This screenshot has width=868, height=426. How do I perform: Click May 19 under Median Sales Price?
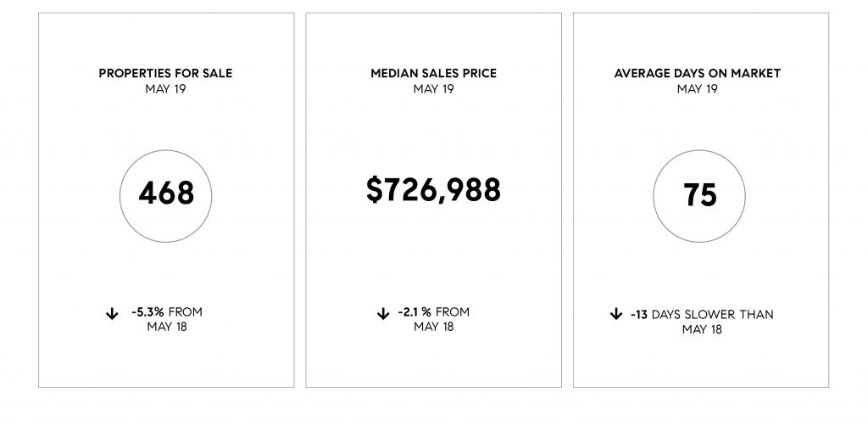(x=433, y=89)
